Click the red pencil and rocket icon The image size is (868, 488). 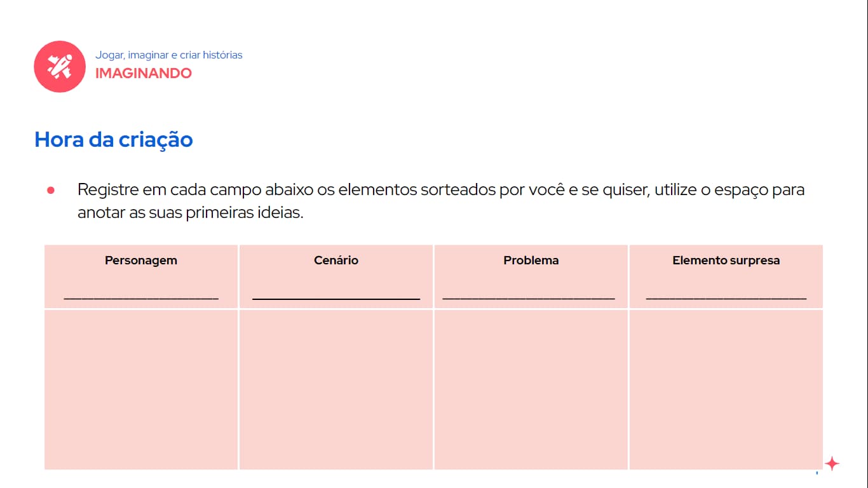60,67
